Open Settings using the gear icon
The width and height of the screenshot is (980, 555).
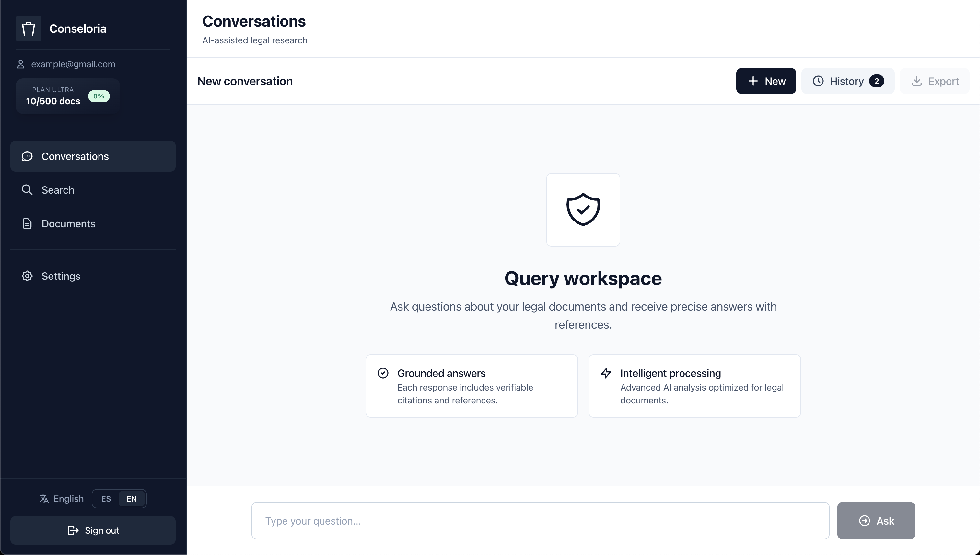click(27, 276)
